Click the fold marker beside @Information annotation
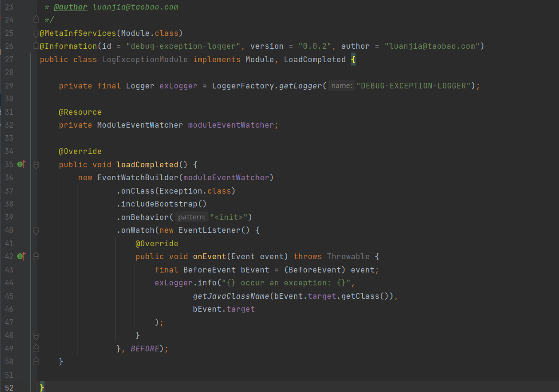The width and height of the screenshot is (559, 392). [36, 46]
